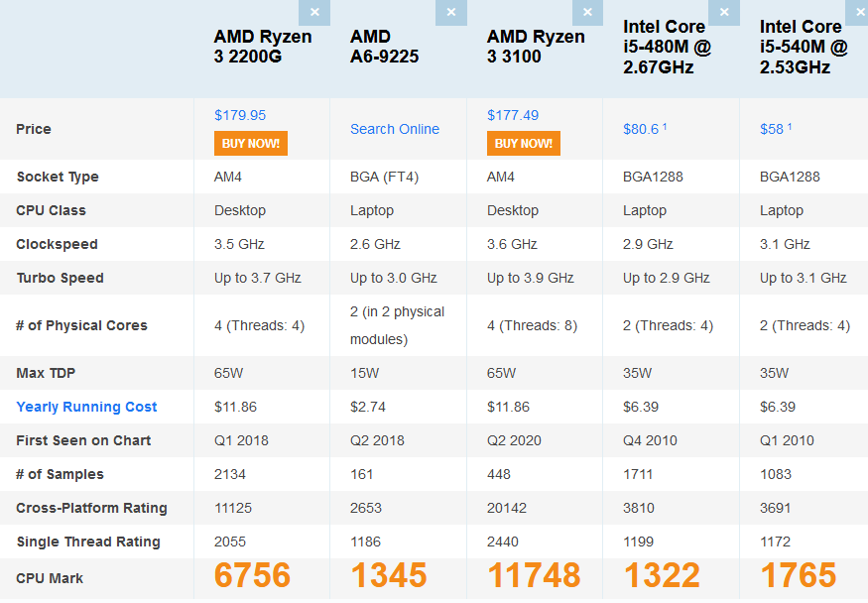Select the AMD Ryzen 3 2200G heading
The image size is (868, 603).
[x=263, y=47]
